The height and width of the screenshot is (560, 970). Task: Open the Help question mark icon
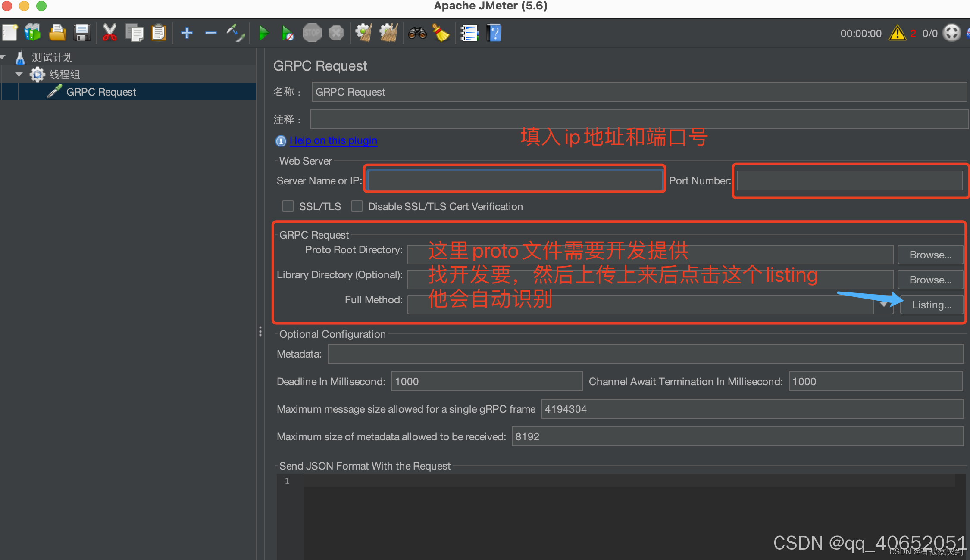(x=494, y=33)
